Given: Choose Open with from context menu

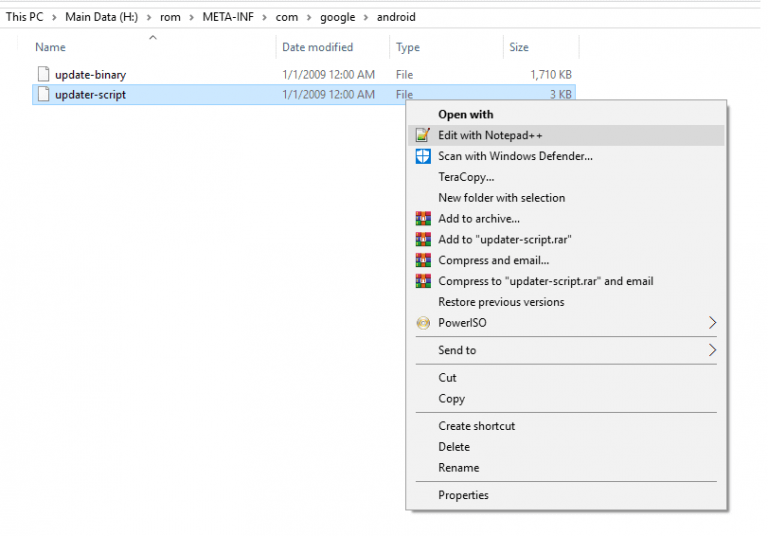Looking at the screenshot, I should coord(465,115).
